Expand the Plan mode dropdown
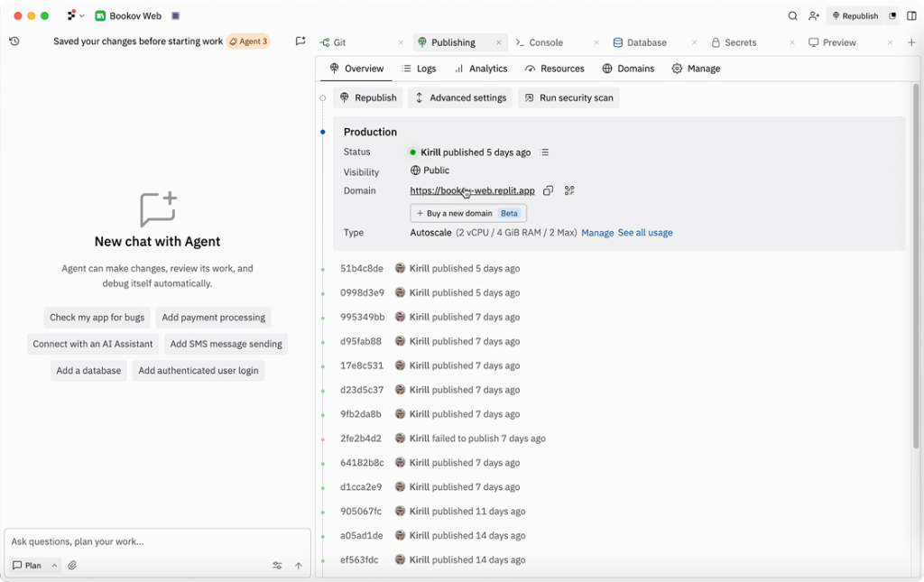 [x=54, y=566]
